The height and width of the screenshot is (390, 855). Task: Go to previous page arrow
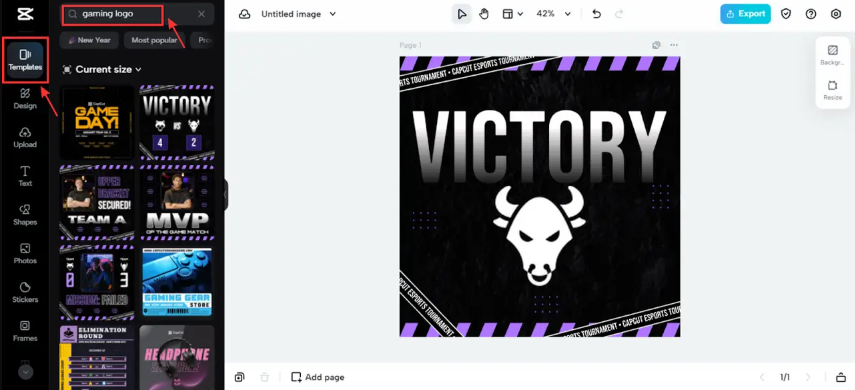(x=762, y=377)
